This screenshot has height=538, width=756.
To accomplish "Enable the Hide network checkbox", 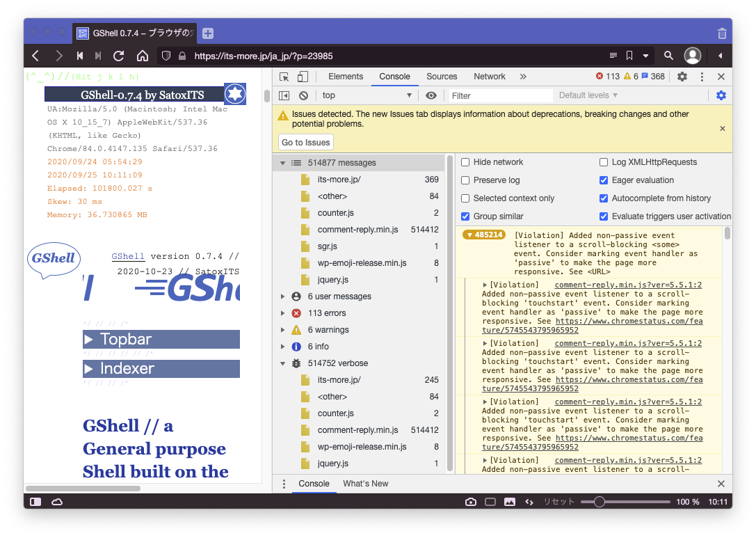I will (x=466, y=162).
